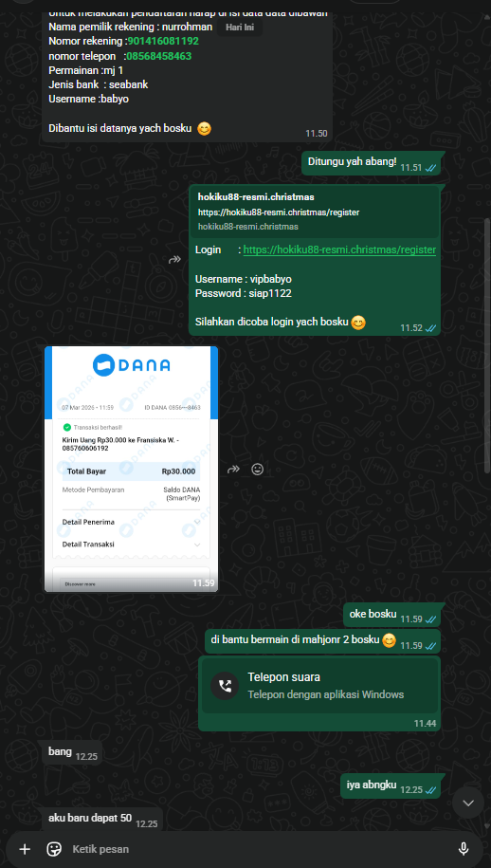The width and height of the screenshot is (491, 868).
Task: Click the text 'Username :babyo'
Action: point(89,99)
